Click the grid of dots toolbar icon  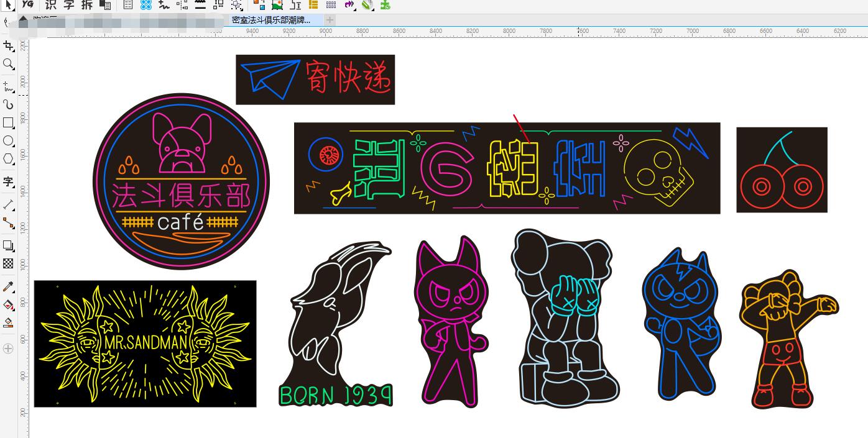tap(331, 4)
